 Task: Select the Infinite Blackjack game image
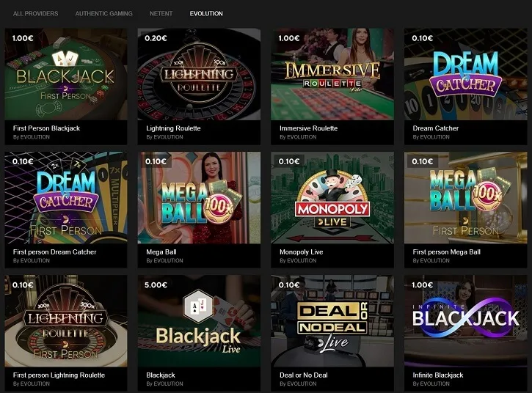tap(466, 320)
